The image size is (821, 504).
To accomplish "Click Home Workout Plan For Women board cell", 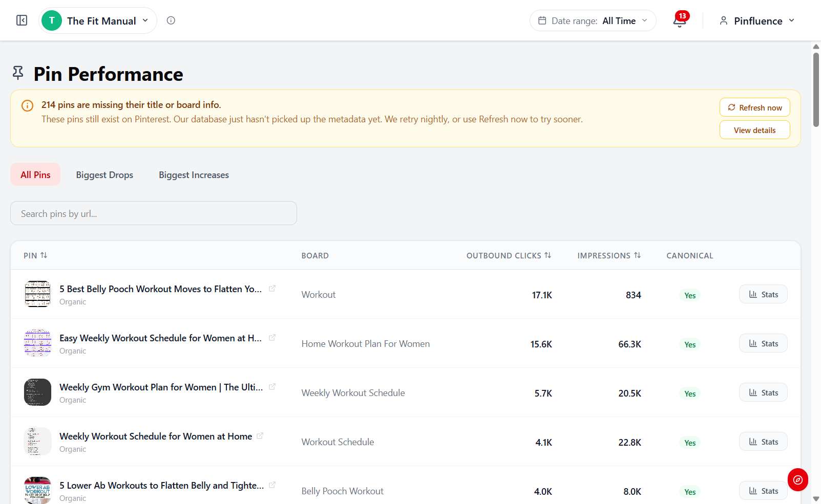I will [366, 344].
